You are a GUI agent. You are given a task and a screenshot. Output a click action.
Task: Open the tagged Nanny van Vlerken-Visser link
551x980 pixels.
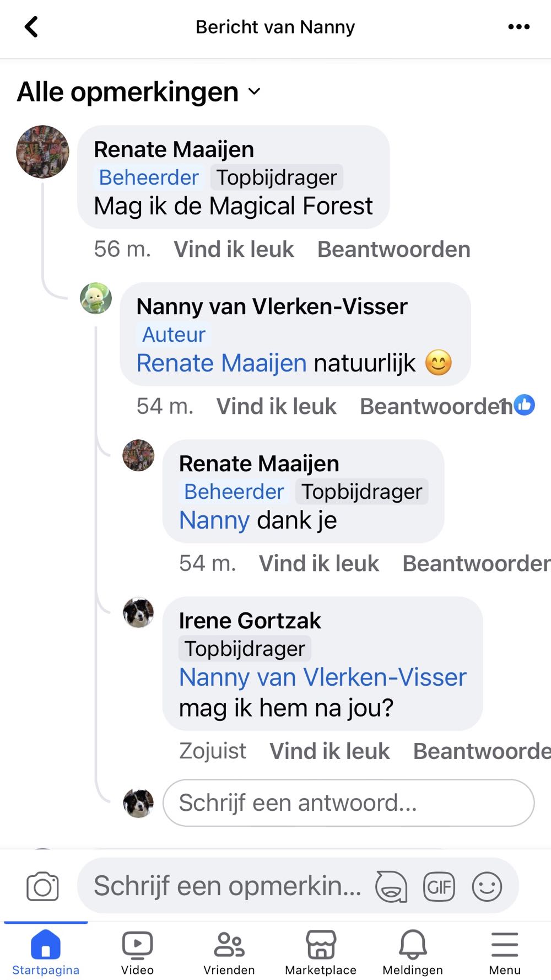(323, 677)
